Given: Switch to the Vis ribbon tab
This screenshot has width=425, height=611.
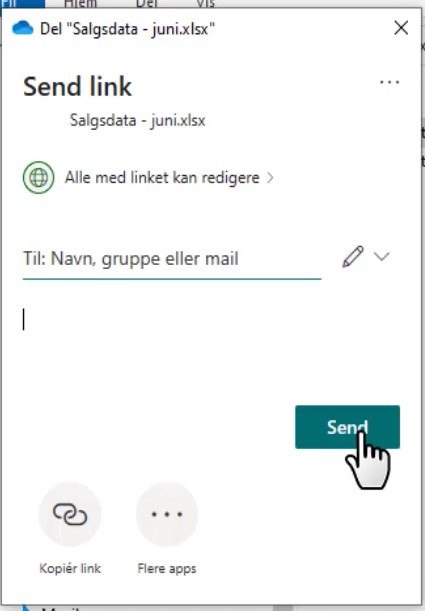Looking at the screenshot, I should point(205,4).
